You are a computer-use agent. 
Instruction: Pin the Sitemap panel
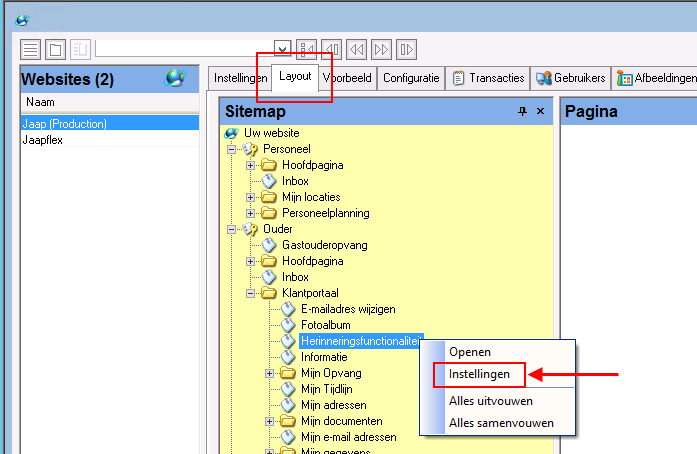(522, 111)
